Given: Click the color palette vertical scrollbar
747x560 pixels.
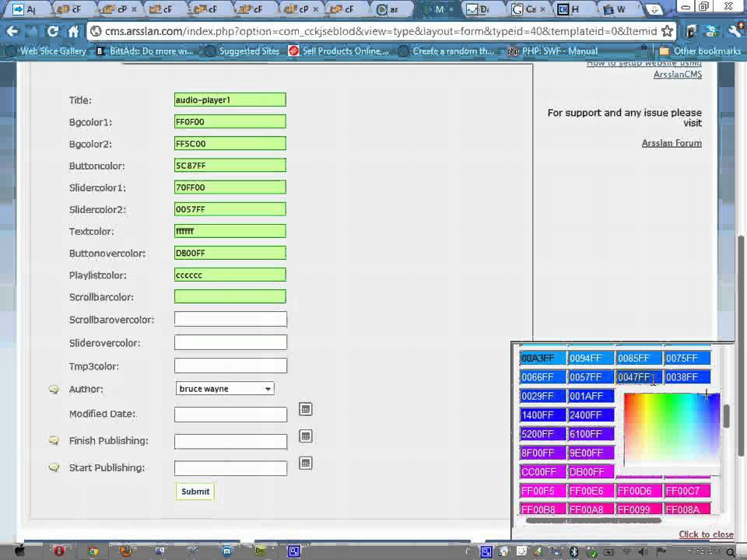Looking at the screenshot, I should tap(726, 416).
